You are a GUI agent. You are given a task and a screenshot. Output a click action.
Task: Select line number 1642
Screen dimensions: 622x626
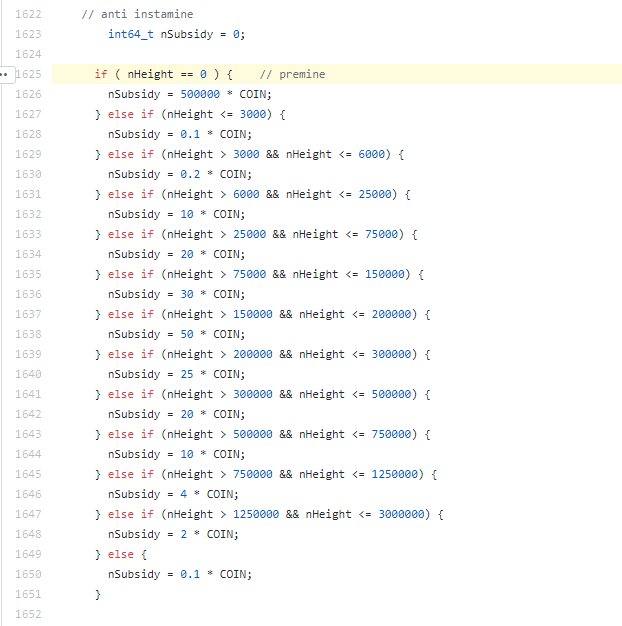coord(28,414)
